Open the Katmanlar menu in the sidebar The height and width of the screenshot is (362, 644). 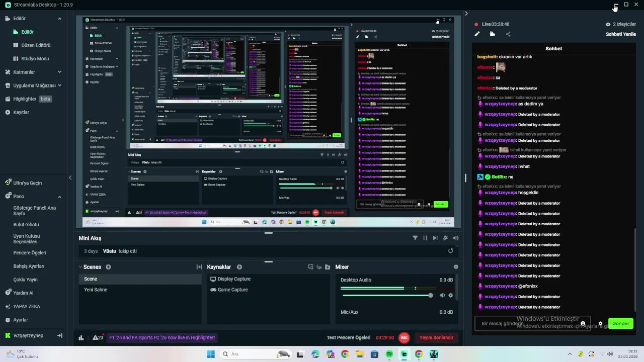(24, 72)
